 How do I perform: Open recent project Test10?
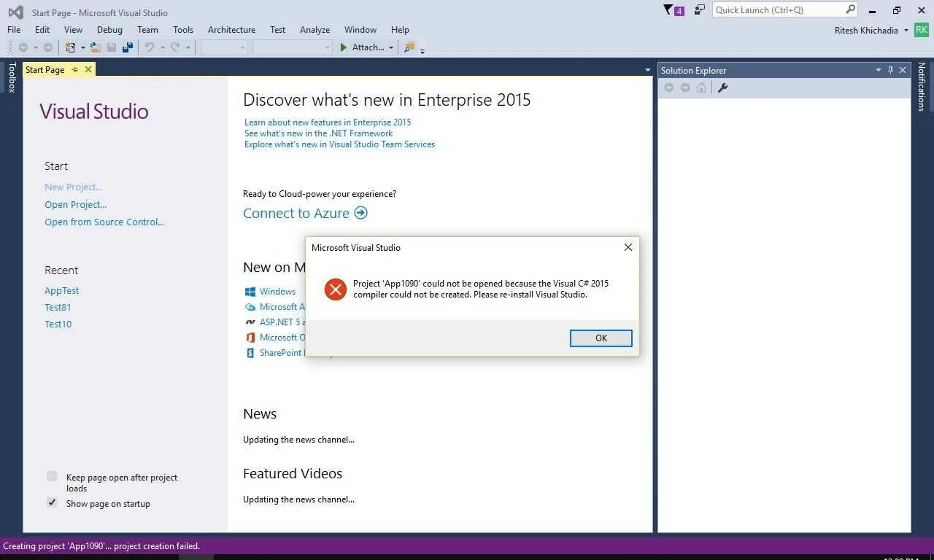[x=58, y=324]
